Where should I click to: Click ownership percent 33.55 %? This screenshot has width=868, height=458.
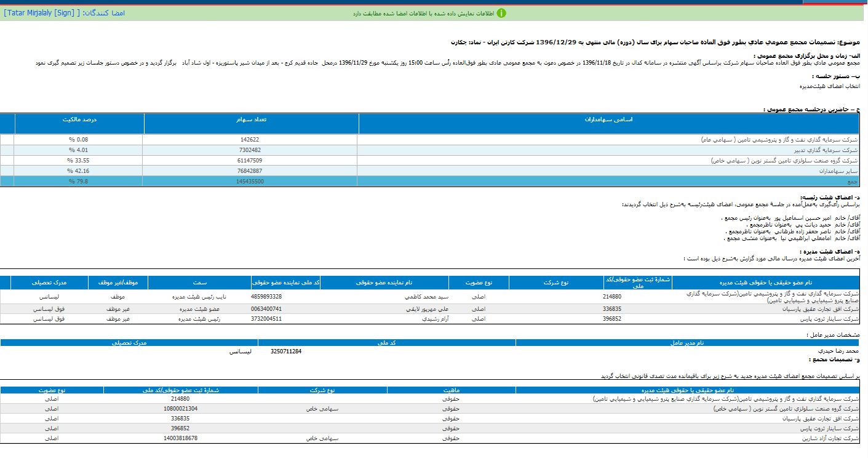pyautogui.click(x=79, y=160)
